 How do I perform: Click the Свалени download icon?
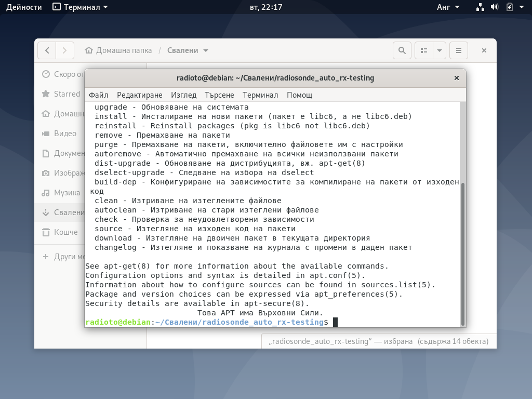point(46,212)
